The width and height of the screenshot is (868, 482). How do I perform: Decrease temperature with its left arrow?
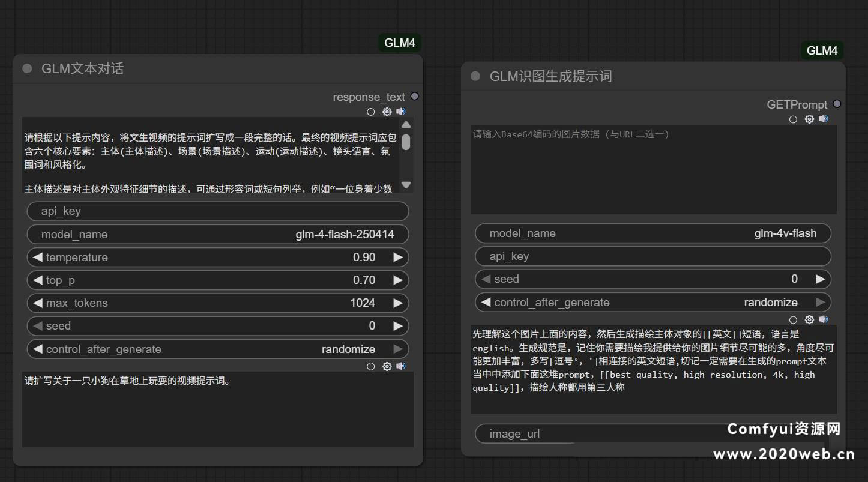point(37,257)
